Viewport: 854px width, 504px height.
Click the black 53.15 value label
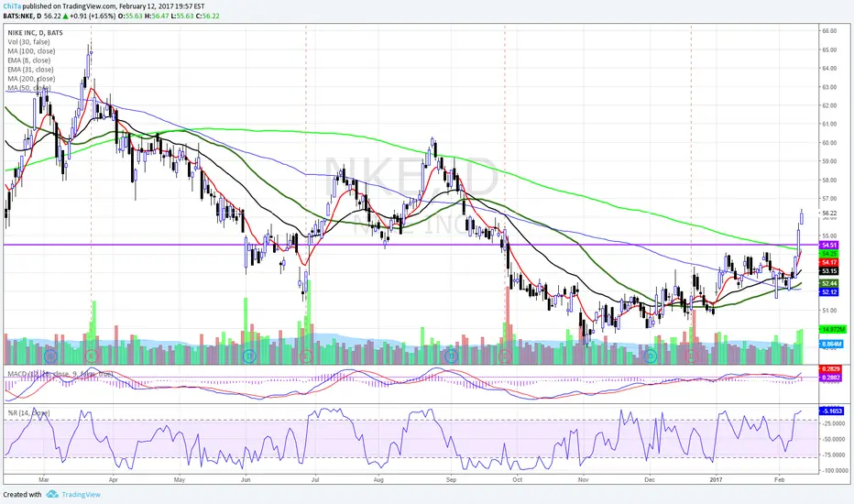tap(829, 271)
